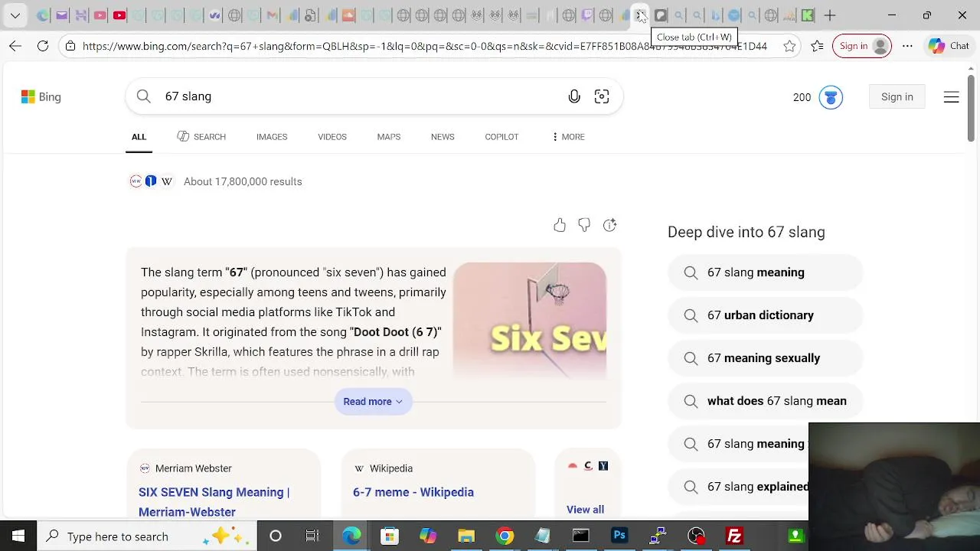Give the answer a thumbs up
Image resolution: width=980 pixels, height=551 pixels.
click(x=560, y=225)
